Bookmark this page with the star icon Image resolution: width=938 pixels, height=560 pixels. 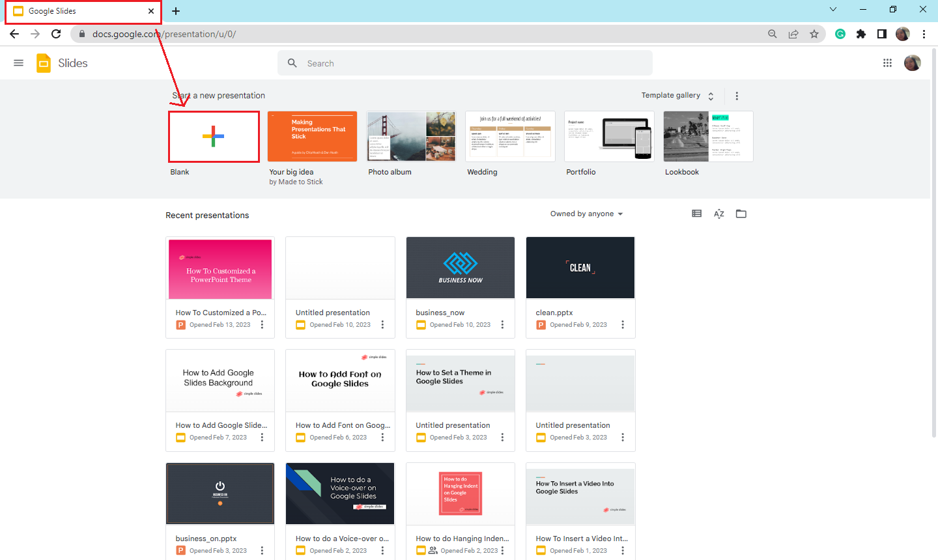(x=814, y=34)
